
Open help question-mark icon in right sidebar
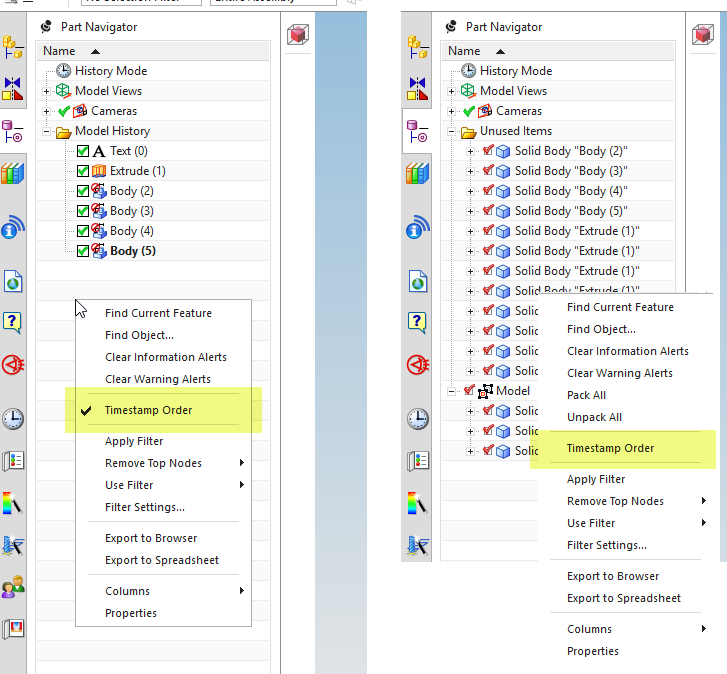pos(418,322)
